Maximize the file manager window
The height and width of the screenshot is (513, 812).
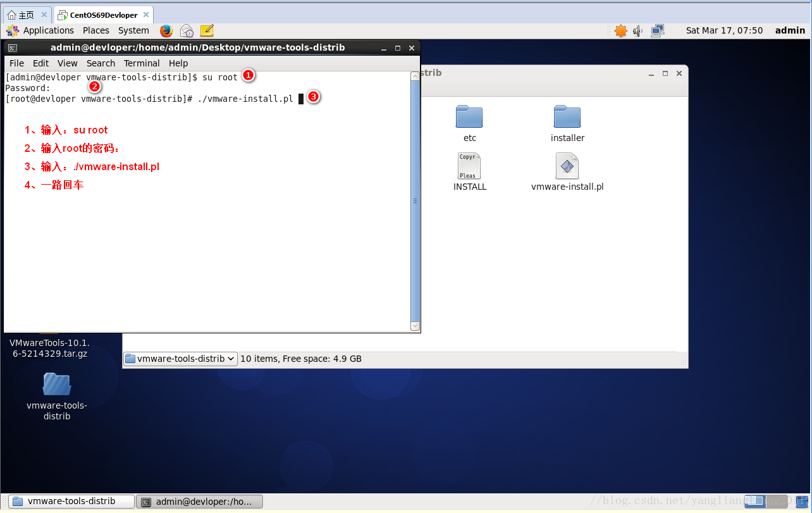click(x=665, y=73)
